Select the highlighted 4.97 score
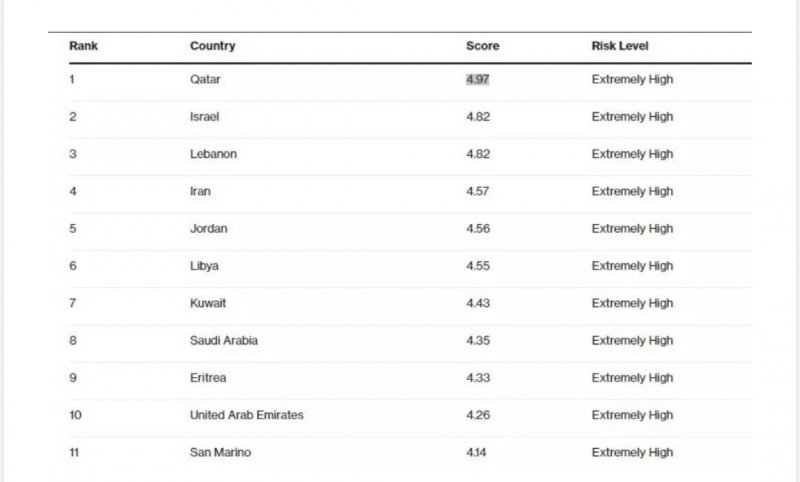 point(478,80)
